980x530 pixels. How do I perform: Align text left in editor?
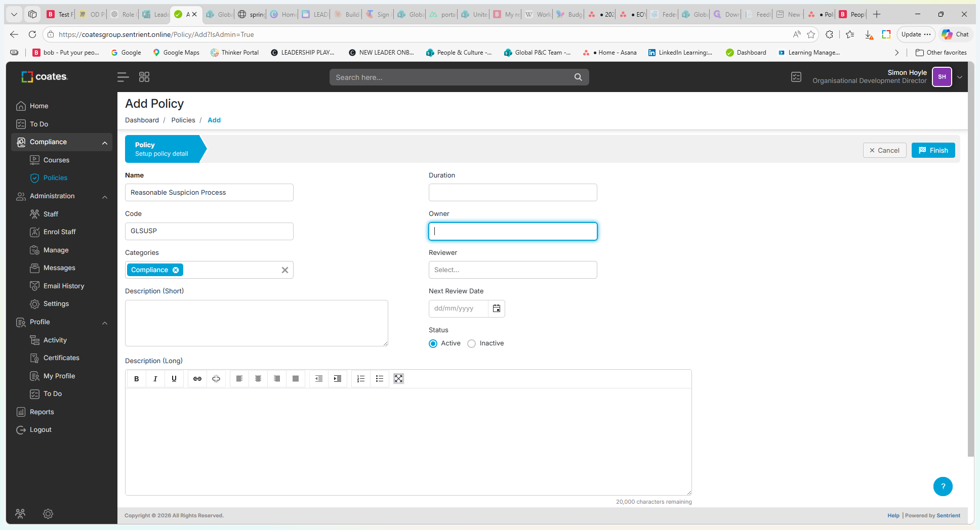pyautogui.click(x=239, y=379)
